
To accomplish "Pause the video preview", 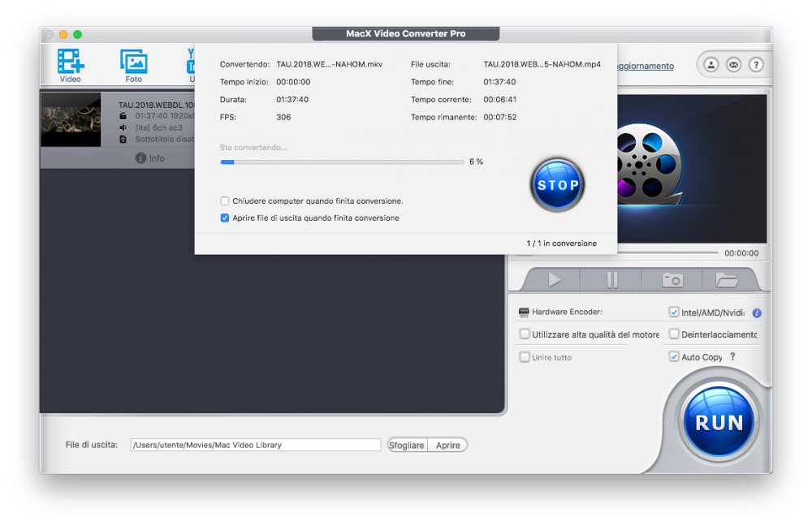I will tap(612, 280).
